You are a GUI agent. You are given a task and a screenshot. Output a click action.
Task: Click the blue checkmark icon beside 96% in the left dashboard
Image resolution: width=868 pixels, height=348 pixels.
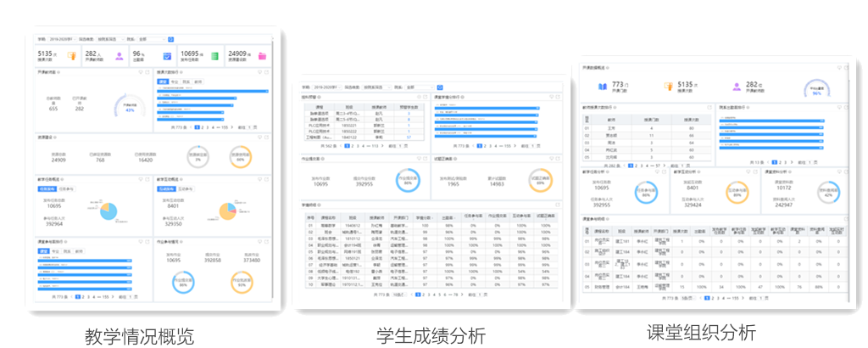(x=167, y=57)
